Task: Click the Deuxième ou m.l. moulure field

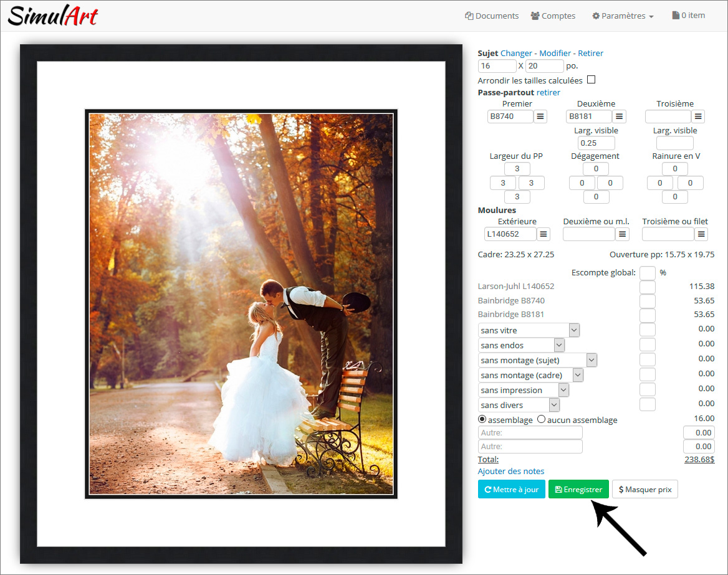Action: tap(589, 234)
